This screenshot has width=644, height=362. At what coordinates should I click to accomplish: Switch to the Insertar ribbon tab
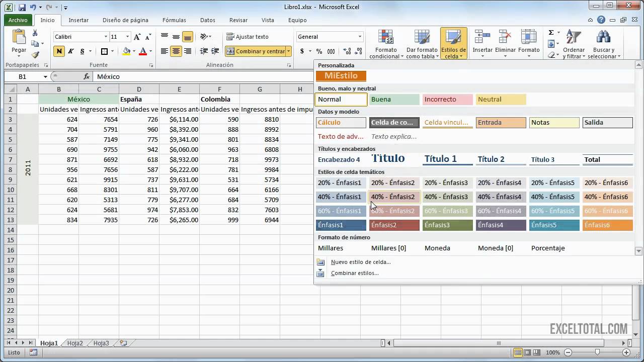(x=78, y=20)
